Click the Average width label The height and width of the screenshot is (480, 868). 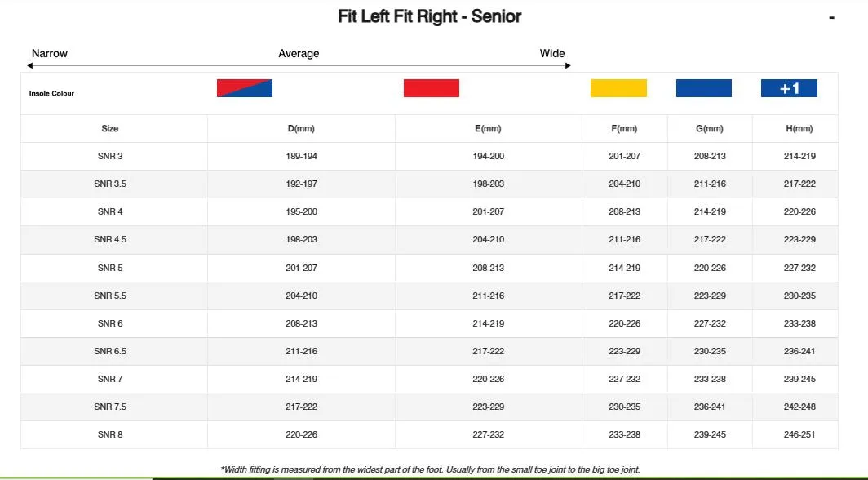click(299, 53)
